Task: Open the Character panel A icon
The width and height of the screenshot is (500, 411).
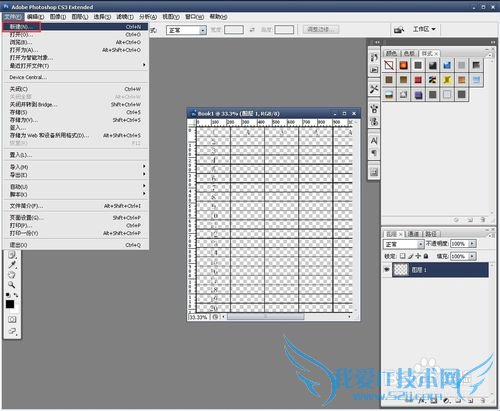Action: pyautogui.click(x=374, y=141)
